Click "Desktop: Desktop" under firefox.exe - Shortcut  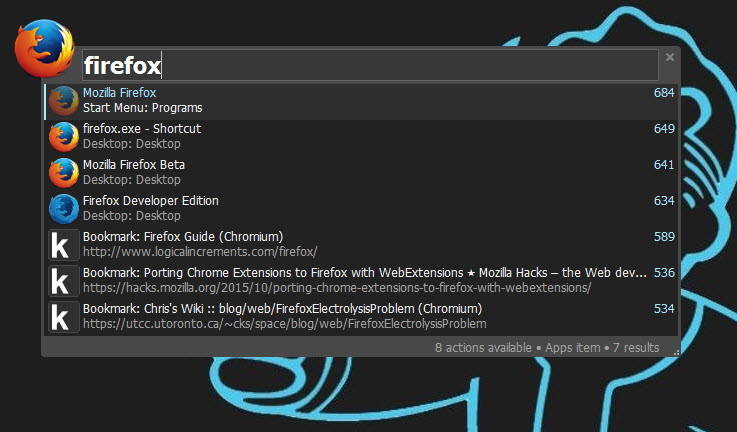[x=132, y=144]
